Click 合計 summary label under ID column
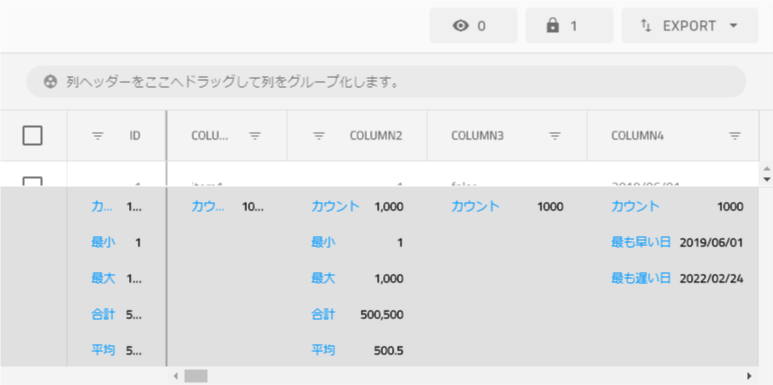 point(103,315)
